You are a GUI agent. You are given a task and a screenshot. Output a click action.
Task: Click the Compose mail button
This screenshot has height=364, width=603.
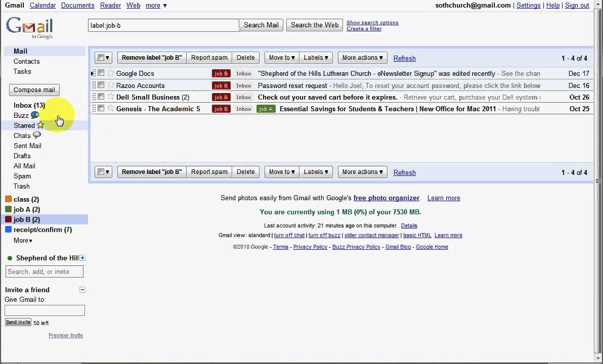click(34, 90)
